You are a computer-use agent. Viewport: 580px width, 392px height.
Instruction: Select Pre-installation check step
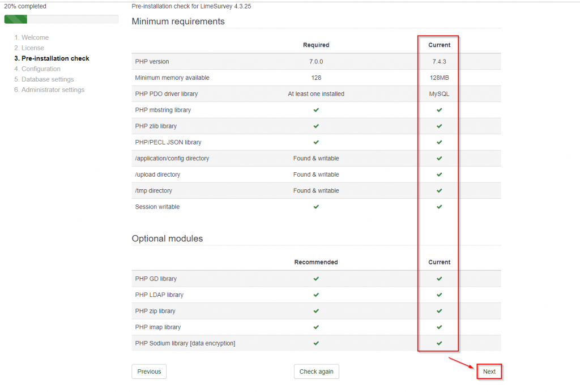coord(52,58)
